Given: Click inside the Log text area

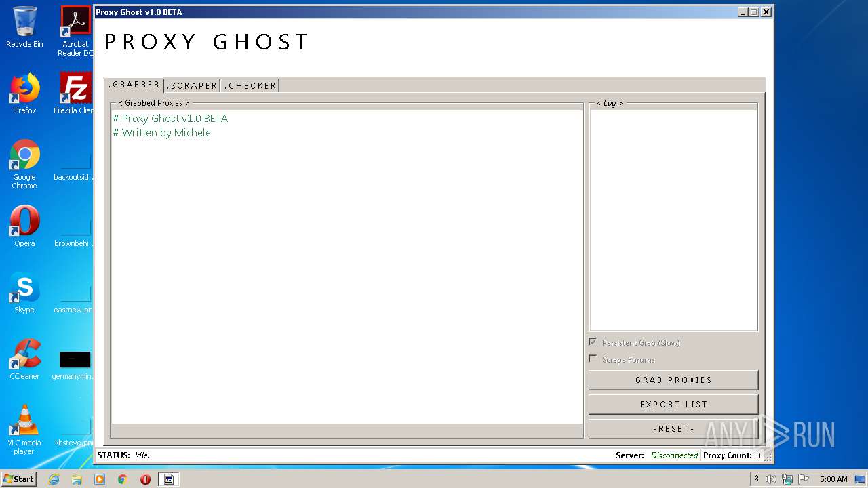Looking at the screenshot, I should (x=673, y=220).
